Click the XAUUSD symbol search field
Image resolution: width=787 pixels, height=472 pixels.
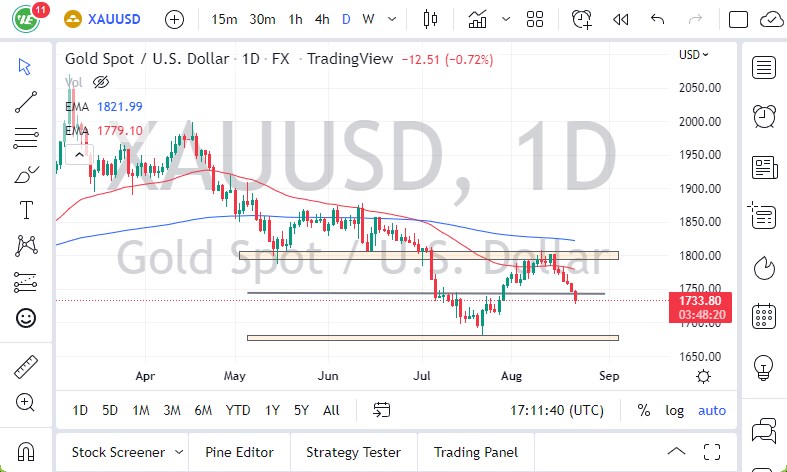[x=111, y=19]
